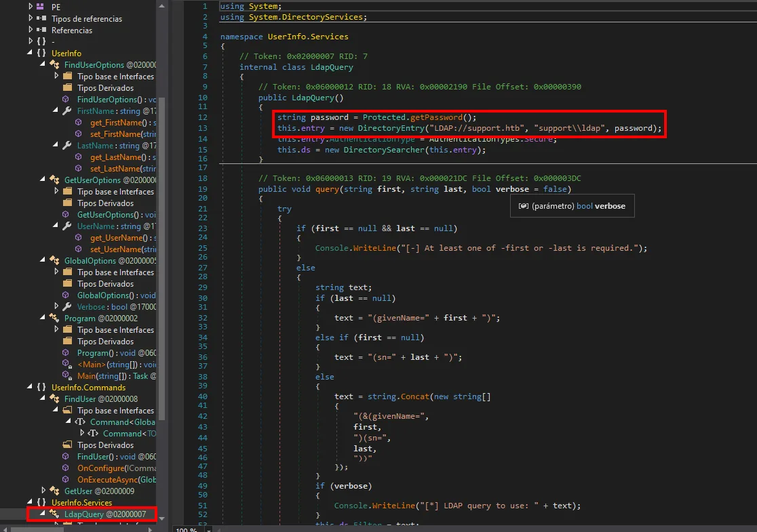Open the zoom level 100 % dropdown
Screen dimensions: 757x532
pyautogui.click(x=208, y=529)
